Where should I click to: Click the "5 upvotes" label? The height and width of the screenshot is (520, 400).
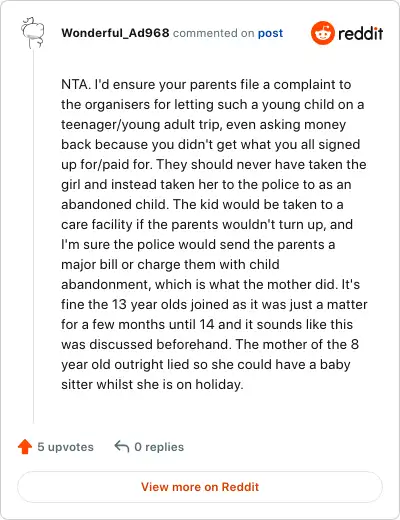click(65, 447)
